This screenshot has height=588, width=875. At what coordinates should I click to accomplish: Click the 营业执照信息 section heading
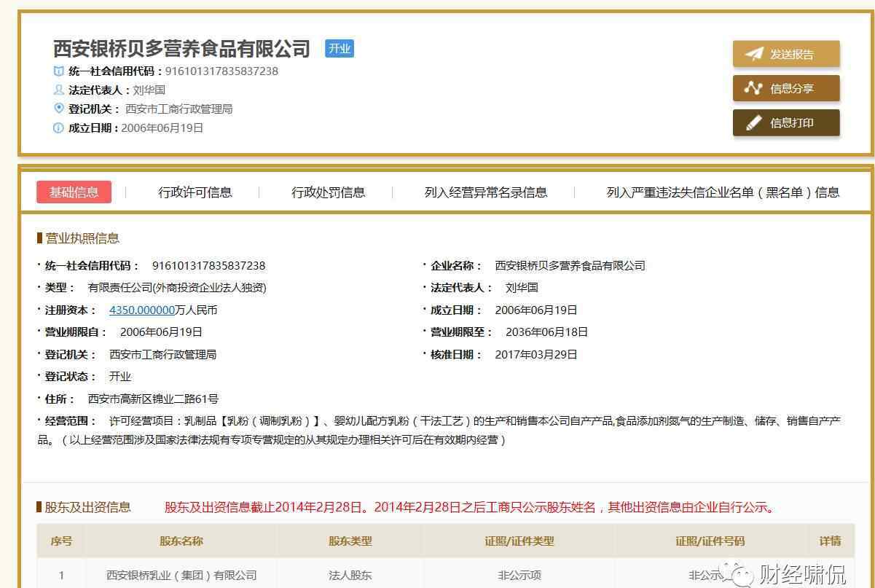82,238
